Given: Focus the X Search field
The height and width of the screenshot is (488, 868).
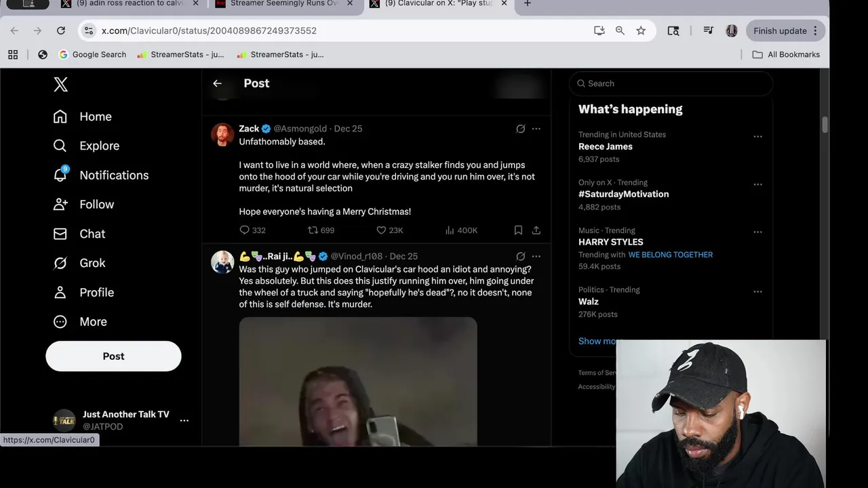Looking at the screenshot, I should [x=671, y=83].
